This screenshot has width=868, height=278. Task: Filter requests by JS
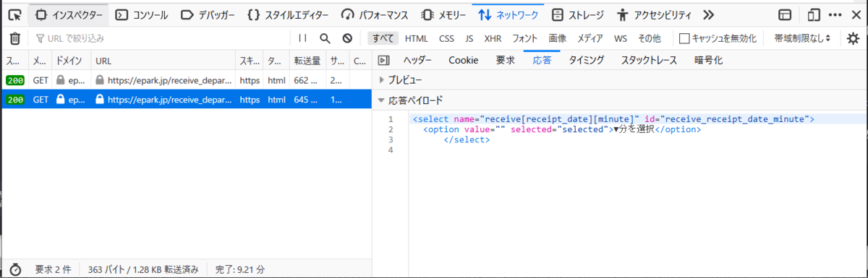click(469, 38)
